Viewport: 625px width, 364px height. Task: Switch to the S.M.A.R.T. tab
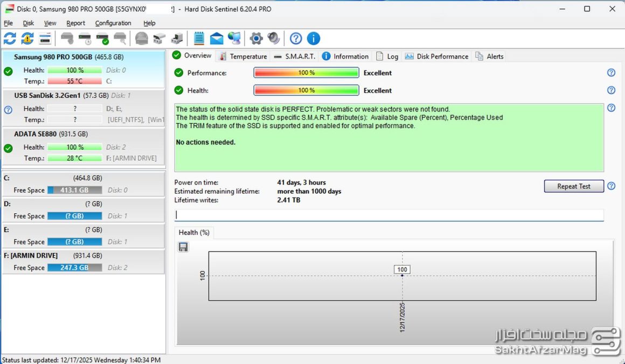[295, 56]
